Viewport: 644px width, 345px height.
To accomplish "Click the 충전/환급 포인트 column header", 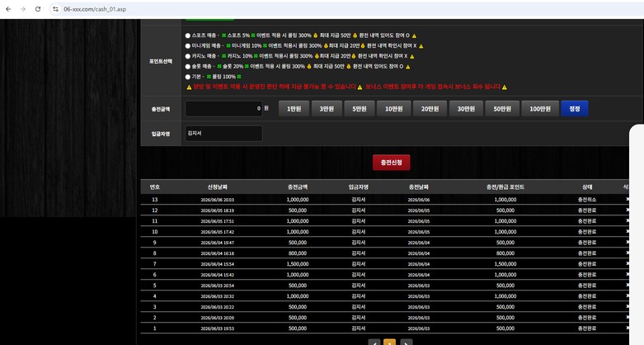I will [x=505, y=187].
